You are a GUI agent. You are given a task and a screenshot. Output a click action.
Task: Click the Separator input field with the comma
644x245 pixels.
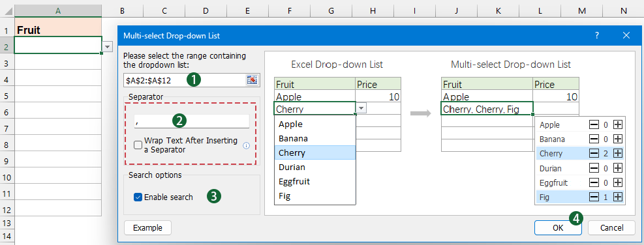point(191,121)
